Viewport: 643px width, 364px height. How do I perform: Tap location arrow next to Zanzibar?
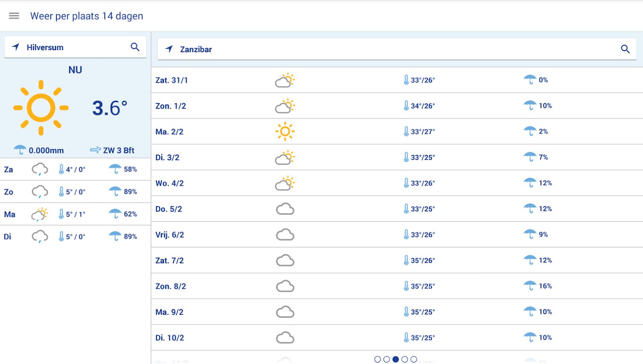tap(169, 49)
